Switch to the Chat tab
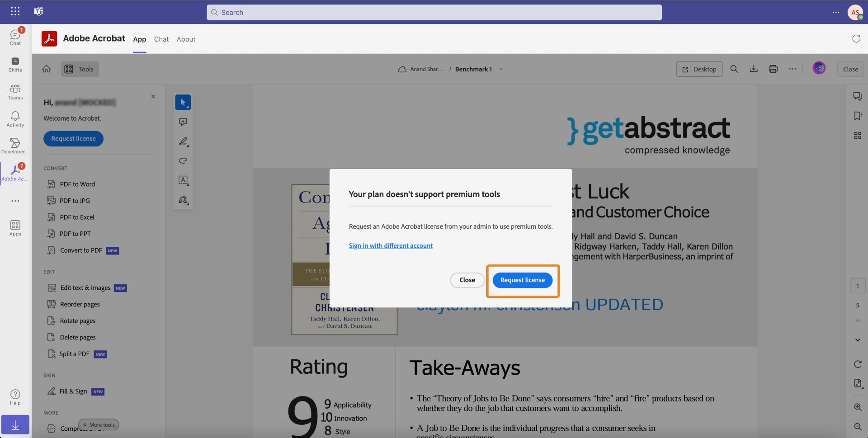This screenshot has height=438, width=868. point(161,39)
